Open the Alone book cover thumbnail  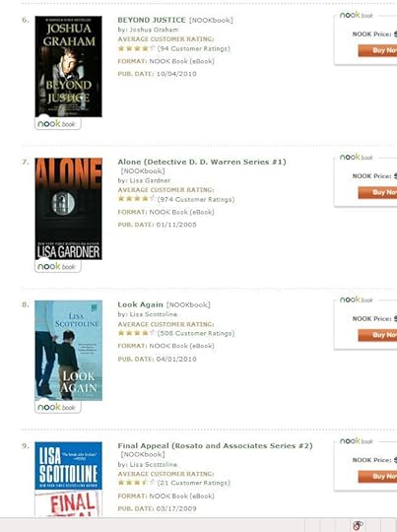pos(69,209)
